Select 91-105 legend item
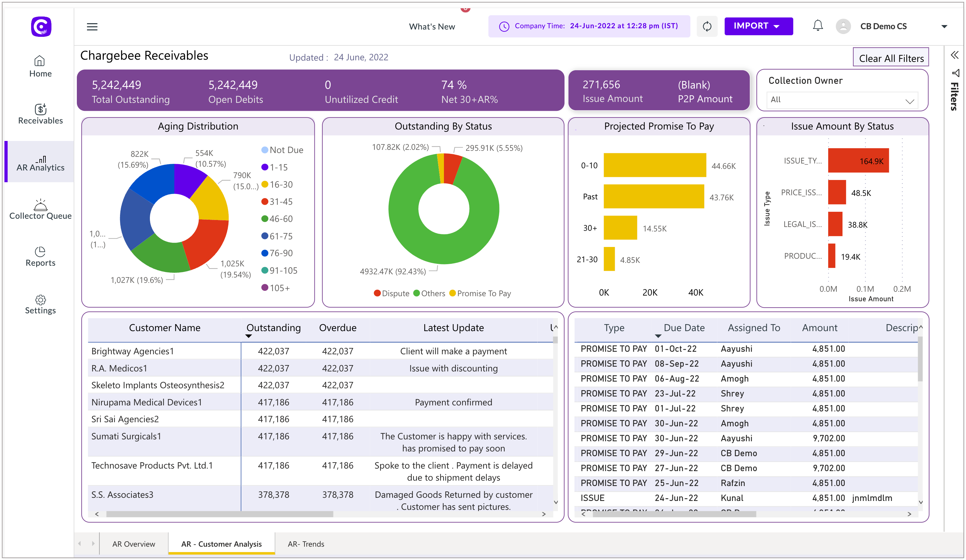This screenshot has height=560, width=966. tap(279, 270)
